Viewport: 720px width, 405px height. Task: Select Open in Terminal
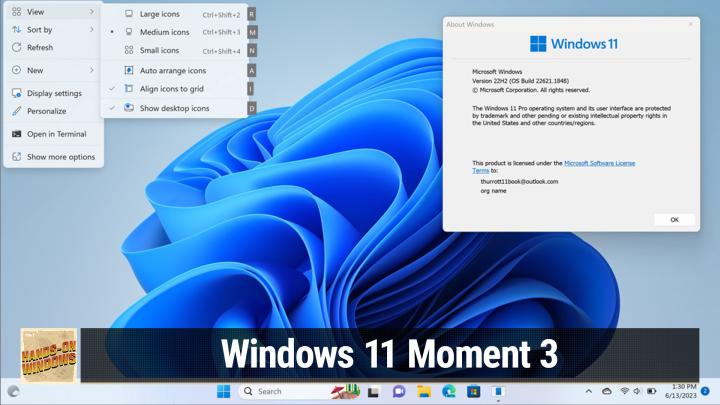click(53, 134)
